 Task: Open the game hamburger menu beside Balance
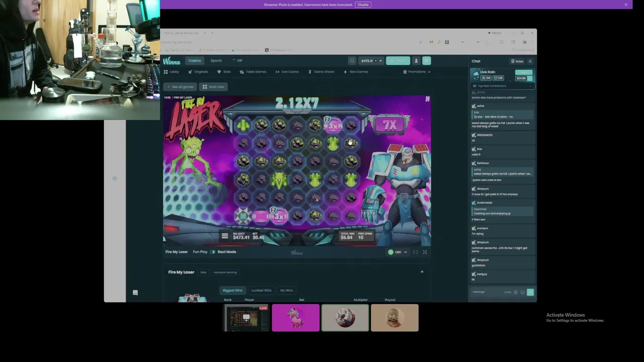pos(225,236)
